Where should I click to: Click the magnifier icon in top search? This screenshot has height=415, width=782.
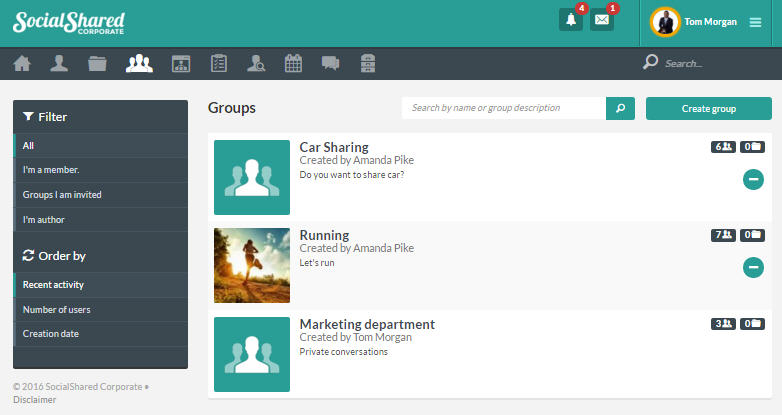point(650,62)
